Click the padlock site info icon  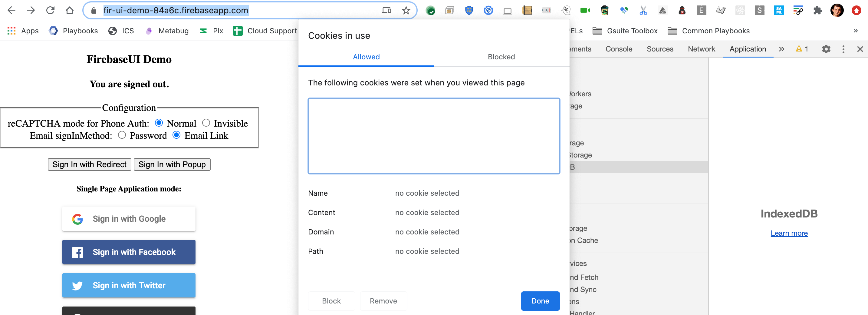[x=94, y=11]
